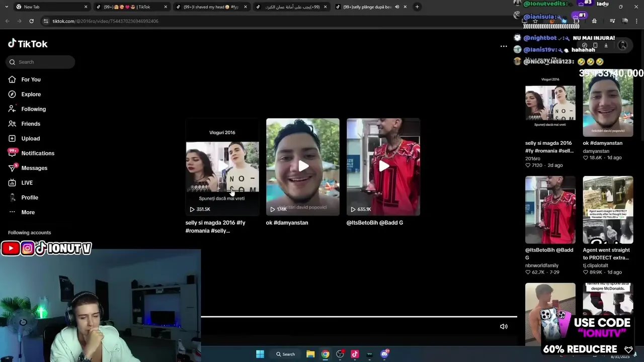Go back to previous page

point(7,21)
